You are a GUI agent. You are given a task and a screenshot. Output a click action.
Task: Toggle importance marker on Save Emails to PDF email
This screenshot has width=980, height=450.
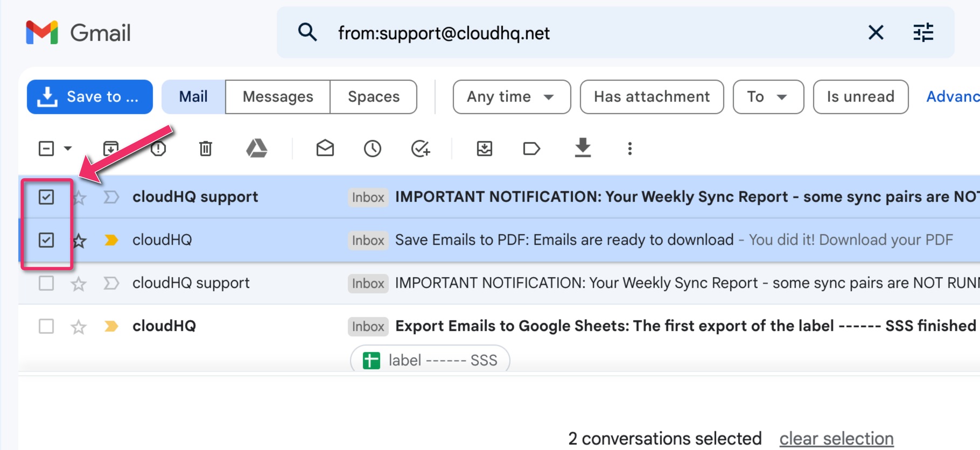point(111,240)
